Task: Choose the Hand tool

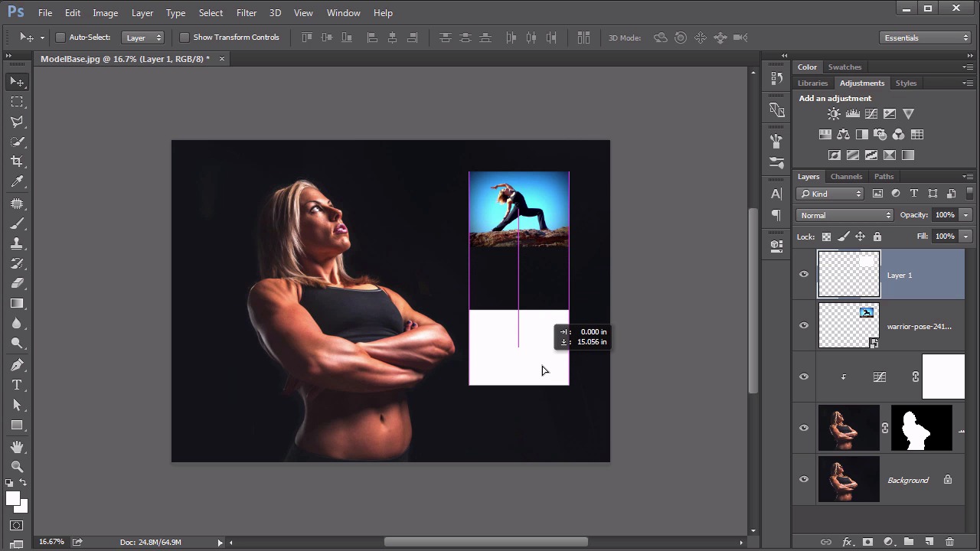Action: point(17,446)
